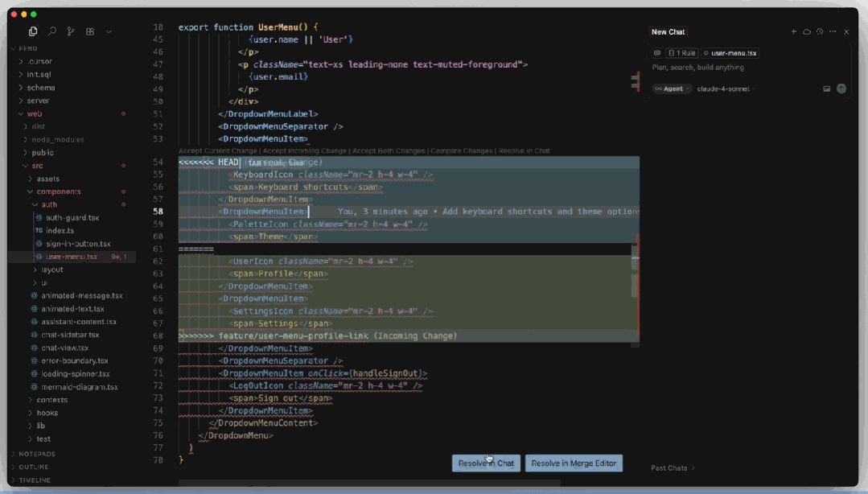868x494 pixels.
Task: Open chat history clock icon
Action: coord(820,31)
